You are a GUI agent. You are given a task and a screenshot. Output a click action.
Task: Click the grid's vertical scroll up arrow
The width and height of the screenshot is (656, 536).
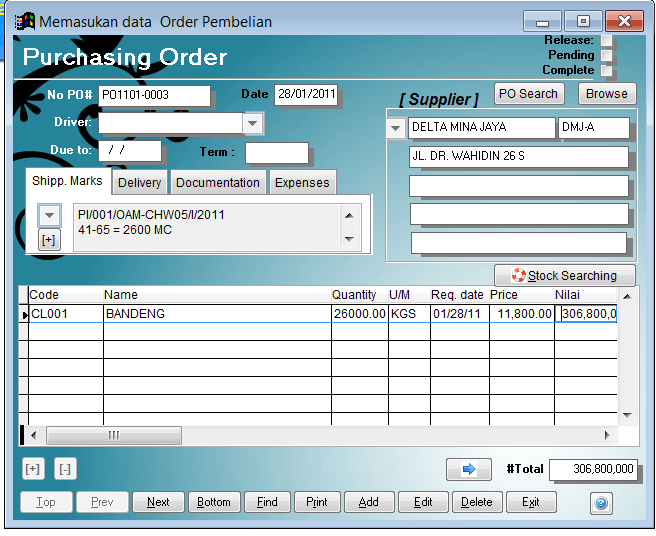pos(627,296)
